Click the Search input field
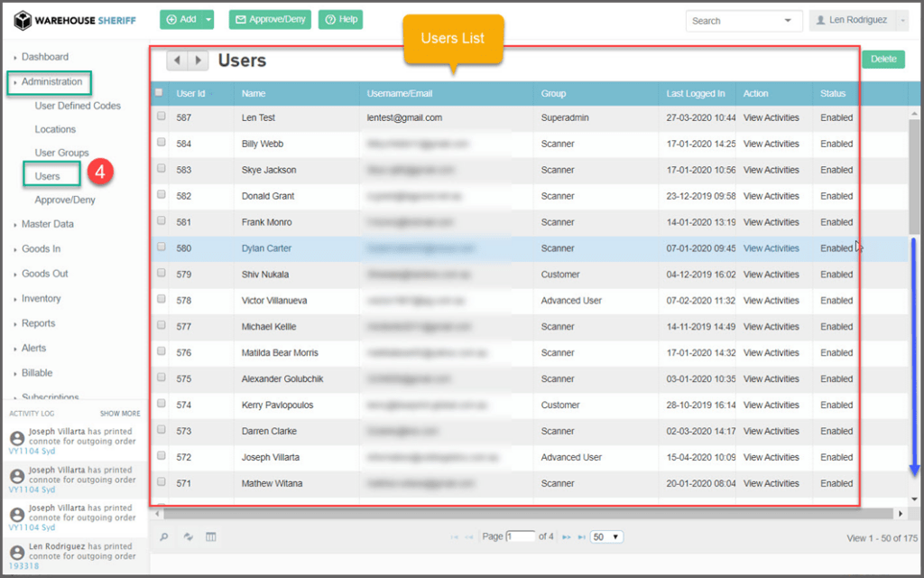 click(x=734, y=21)
